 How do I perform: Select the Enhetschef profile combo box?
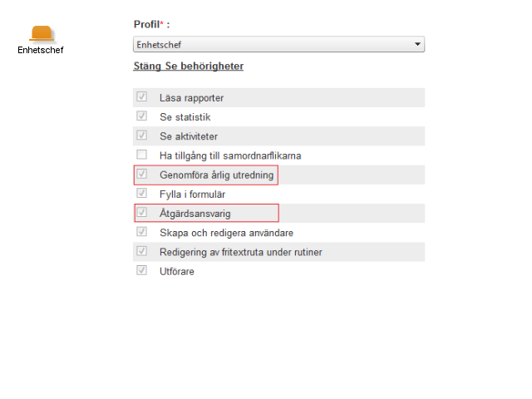point(278,44)
